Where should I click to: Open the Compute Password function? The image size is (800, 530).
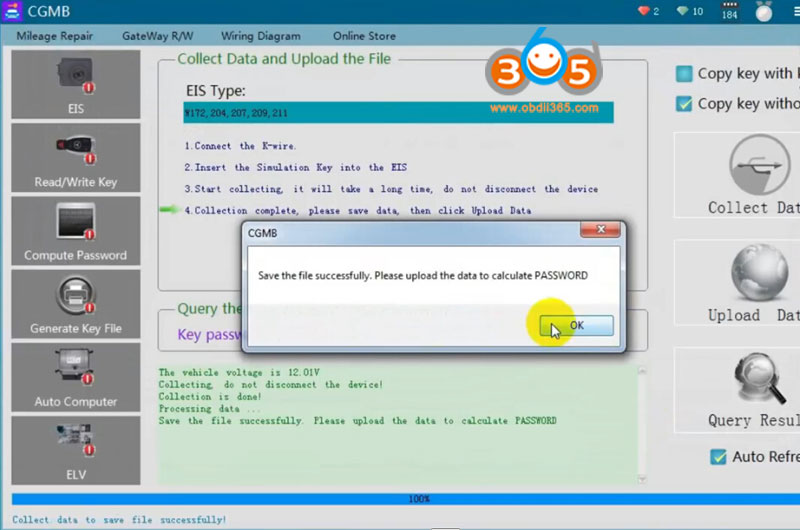tap(76, 232)
